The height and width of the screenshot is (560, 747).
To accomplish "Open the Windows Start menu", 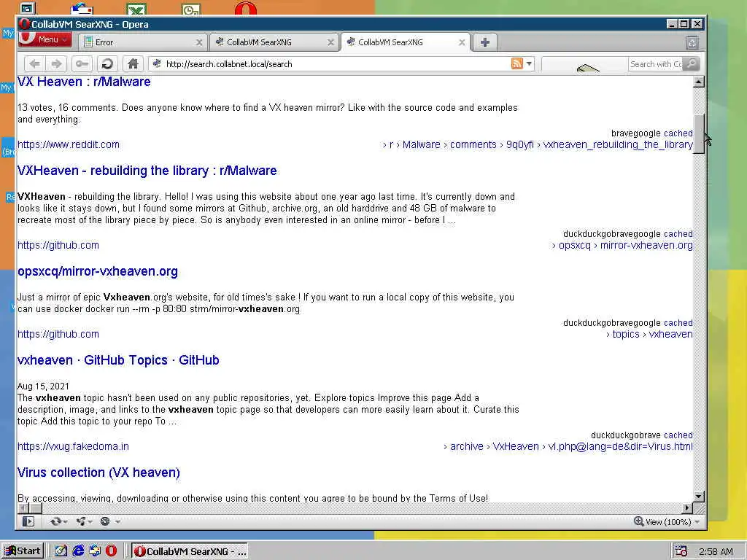I will pyautogui.click(x=23, y=551).
